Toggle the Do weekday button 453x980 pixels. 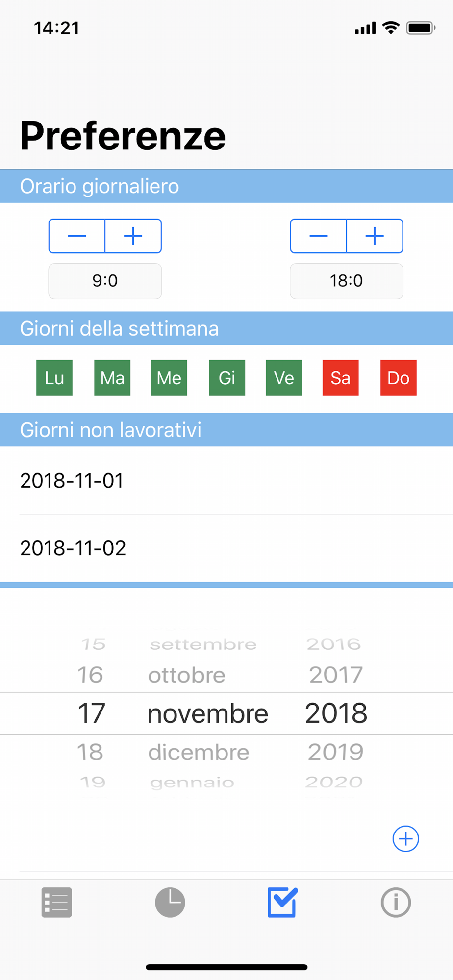tap(399, 378)
